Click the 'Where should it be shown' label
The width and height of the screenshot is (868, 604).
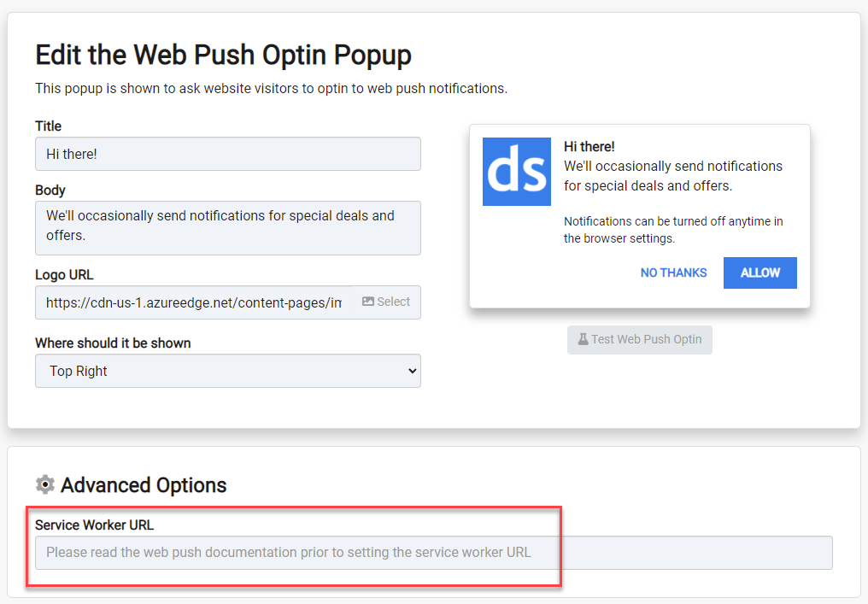pyautogui.click(x=113, y=343)
